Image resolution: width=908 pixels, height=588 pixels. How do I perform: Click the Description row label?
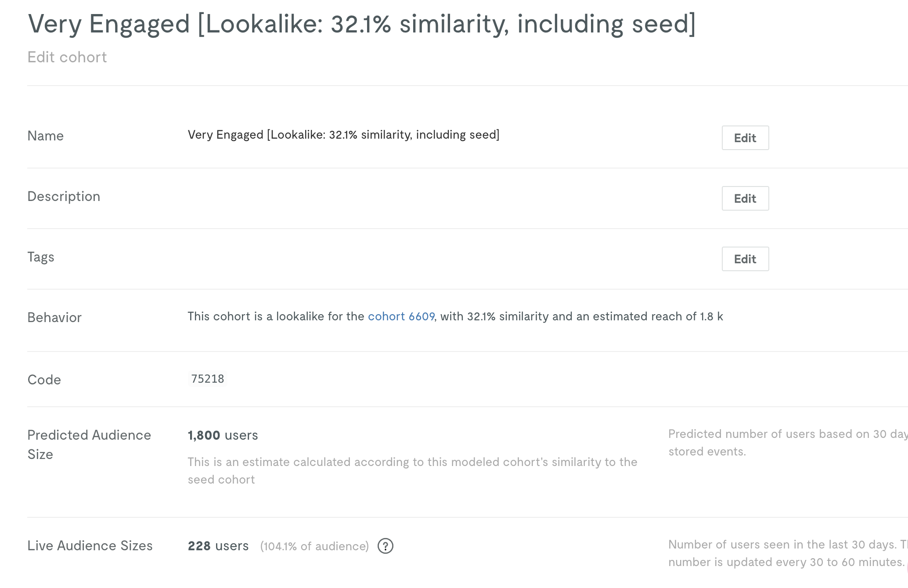pos(64,196)
